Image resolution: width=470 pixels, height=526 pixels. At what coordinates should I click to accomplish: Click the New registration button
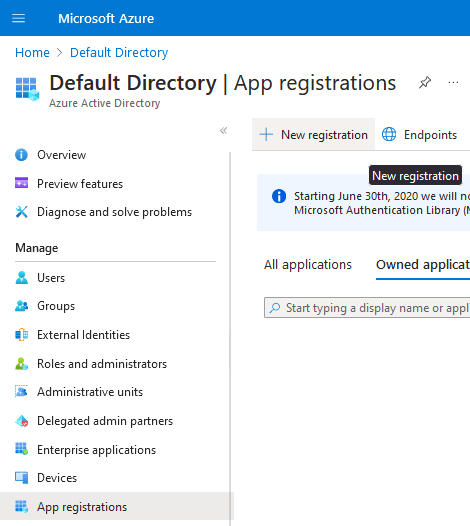[313, 135]
